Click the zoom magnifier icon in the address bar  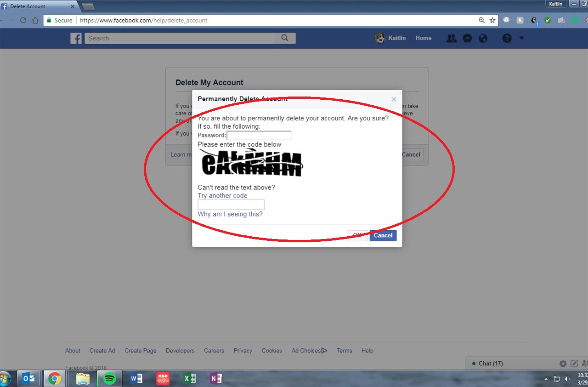481,20
